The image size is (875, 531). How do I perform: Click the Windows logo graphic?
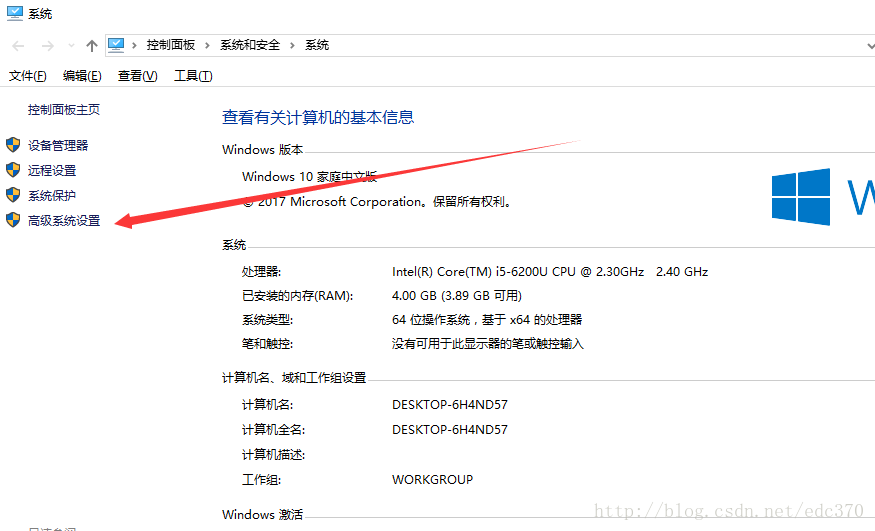[801, 196]
